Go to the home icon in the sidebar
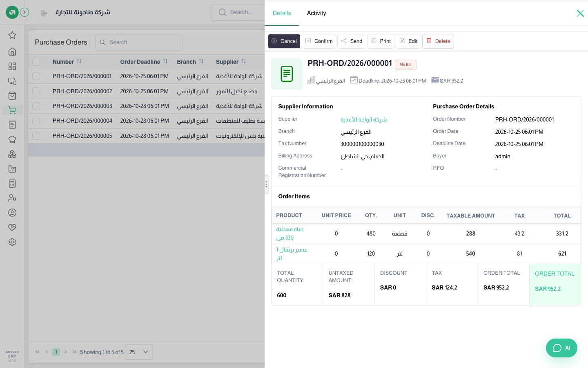588x368 pixels. [12, 52]
